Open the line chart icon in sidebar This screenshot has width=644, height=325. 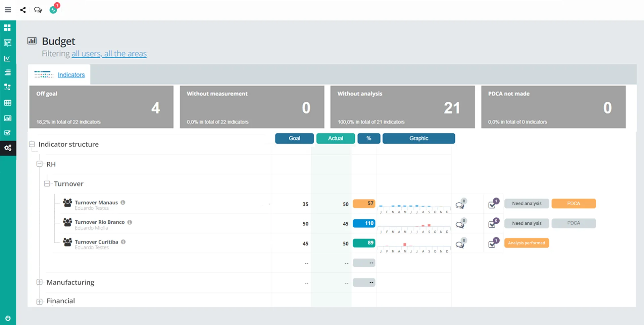coord(7,58)
